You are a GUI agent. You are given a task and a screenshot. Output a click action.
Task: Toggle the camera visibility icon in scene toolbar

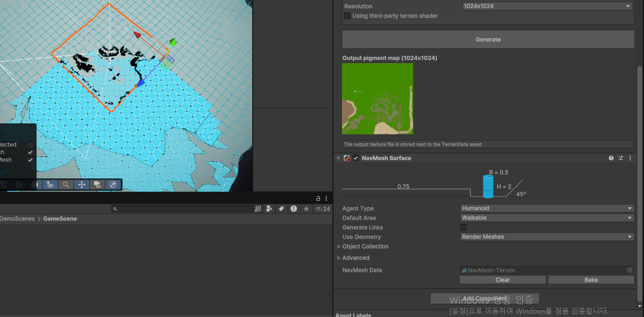tap(98, 185)
